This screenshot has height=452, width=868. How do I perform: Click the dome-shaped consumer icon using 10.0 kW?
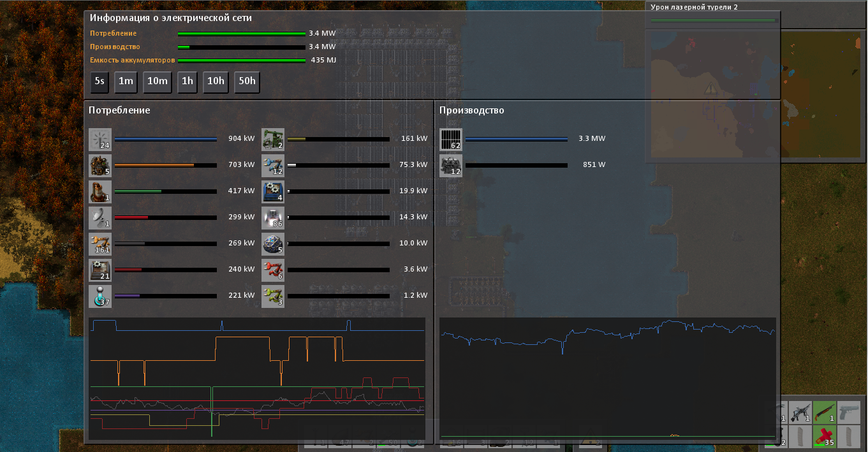pyautogui.click(x=273, y=244)
